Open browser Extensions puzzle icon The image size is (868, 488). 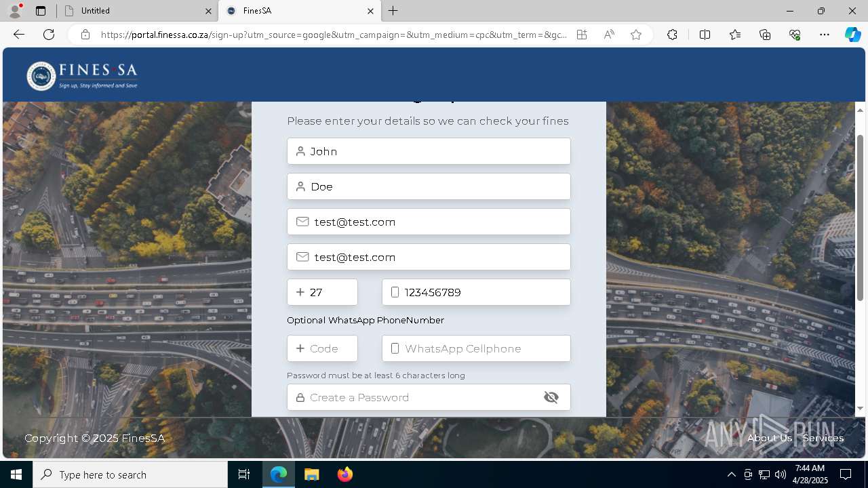click(x=672, y=35)
